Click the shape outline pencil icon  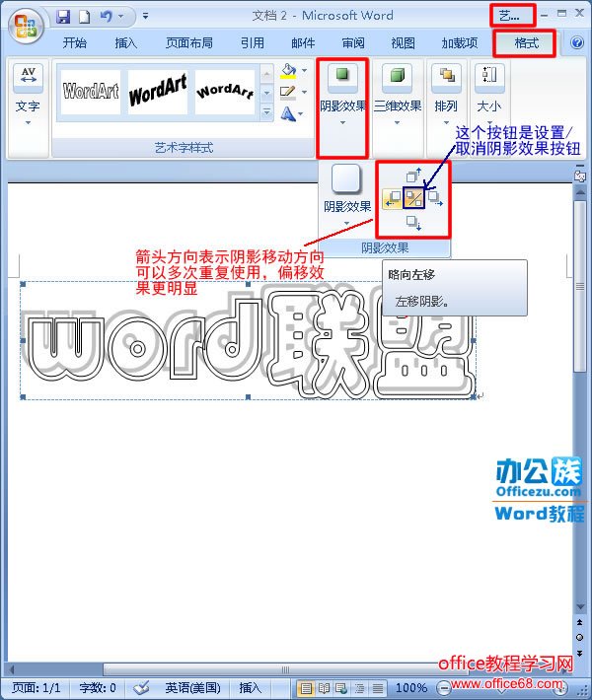pyautogui.click(x=287, y=92)
